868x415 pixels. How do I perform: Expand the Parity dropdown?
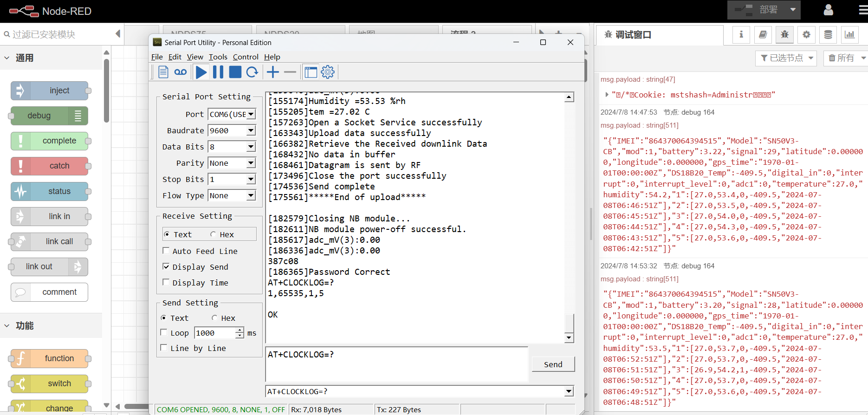[x=251, y=163]
